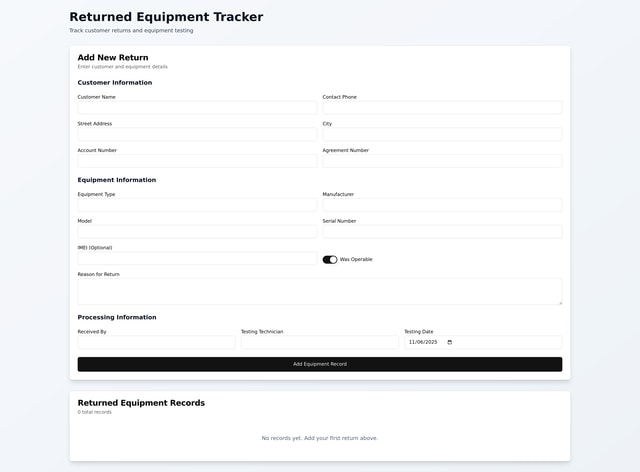The image size is (640, 472).
Task: Select the IMEI (Optional) input field
Action: coord(197,258)
